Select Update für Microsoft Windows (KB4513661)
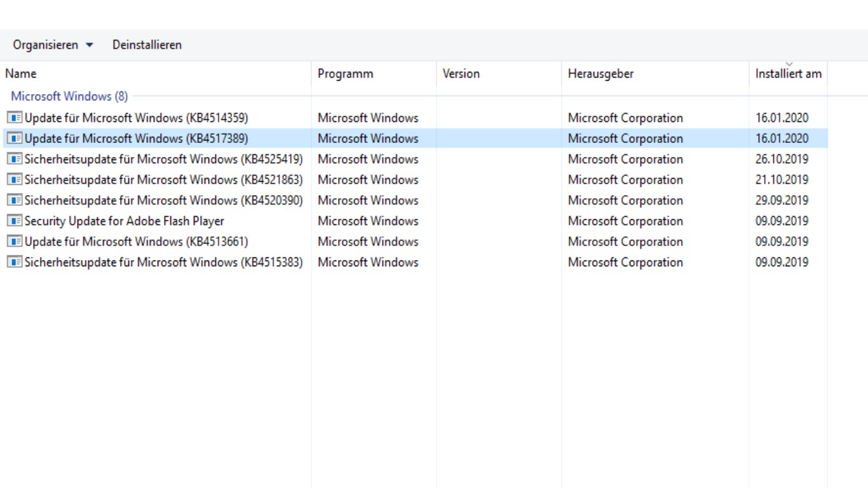This screenshot has height=488, width=868. (137, 241)
